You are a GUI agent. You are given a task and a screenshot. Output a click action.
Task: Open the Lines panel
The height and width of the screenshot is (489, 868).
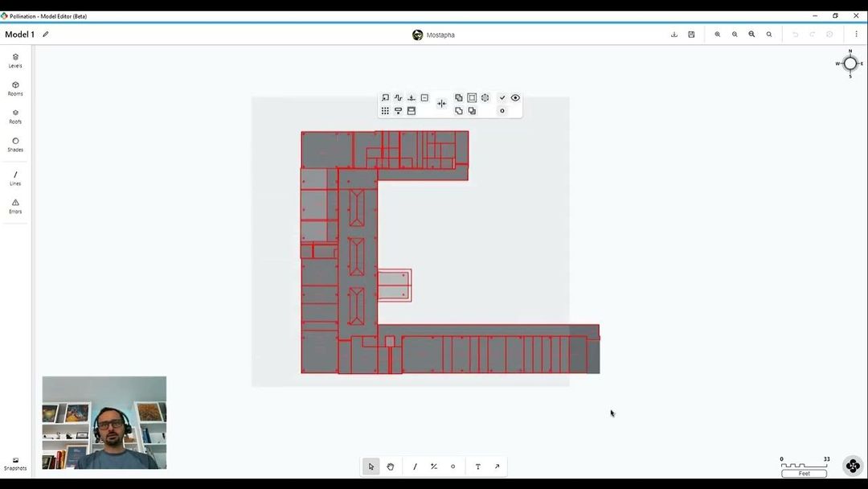pyautogui.click(x=15, y=178)
